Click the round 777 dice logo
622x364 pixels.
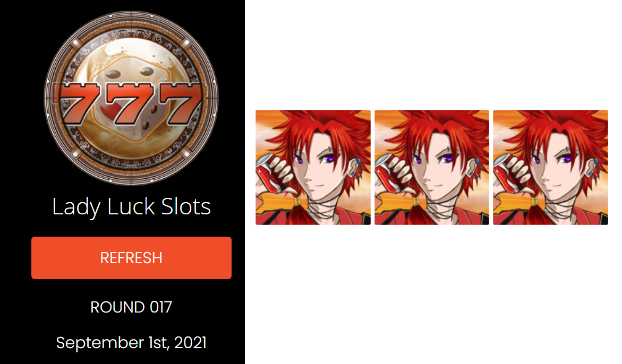click(131, 98)
